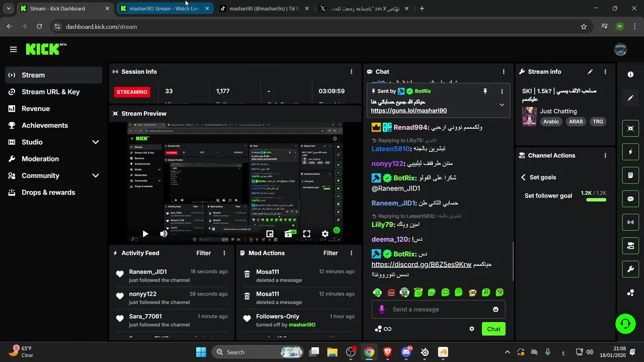Image resolution: width=644 pixels, height=362 pixels.
Task: Toggle Activity Feed lightning panel button
Action: (x=630, y=152)
